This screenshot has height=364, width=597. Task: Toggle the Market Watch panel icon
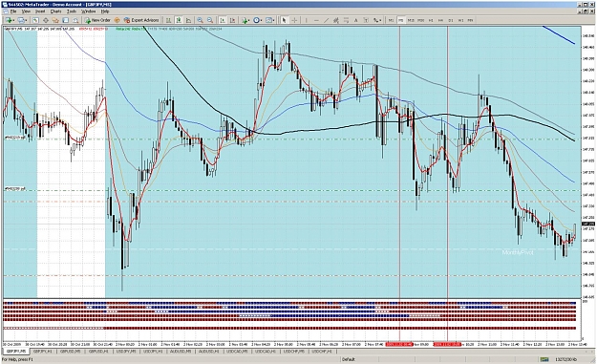coord(35,20)
